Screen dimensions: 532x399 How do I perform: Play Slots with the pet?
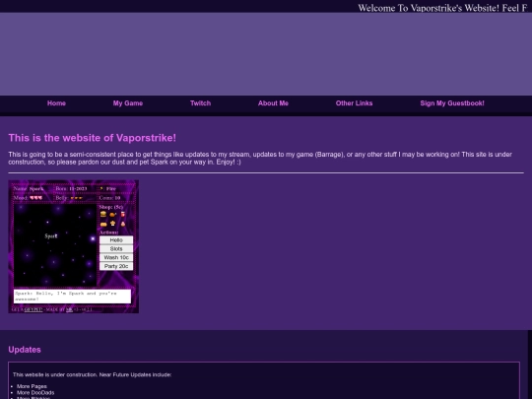click(x=116, y=248)
